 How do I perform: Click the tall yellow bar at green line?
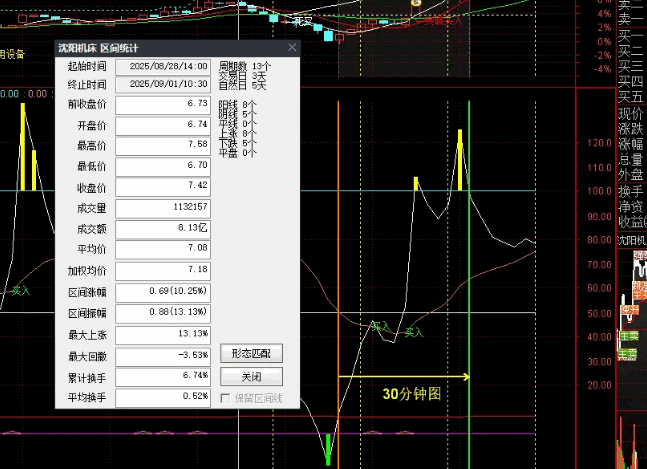point(460,160)
